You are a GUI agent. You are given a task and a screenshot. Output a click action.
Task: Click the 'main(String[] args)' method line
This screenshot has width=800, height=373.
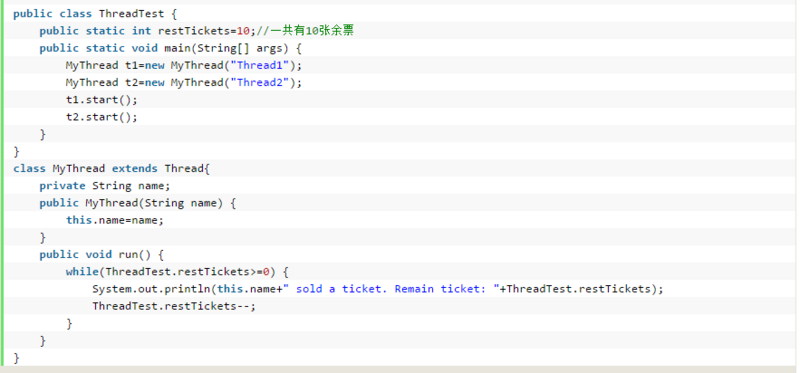pyautogui.click(x=171, y=48)
